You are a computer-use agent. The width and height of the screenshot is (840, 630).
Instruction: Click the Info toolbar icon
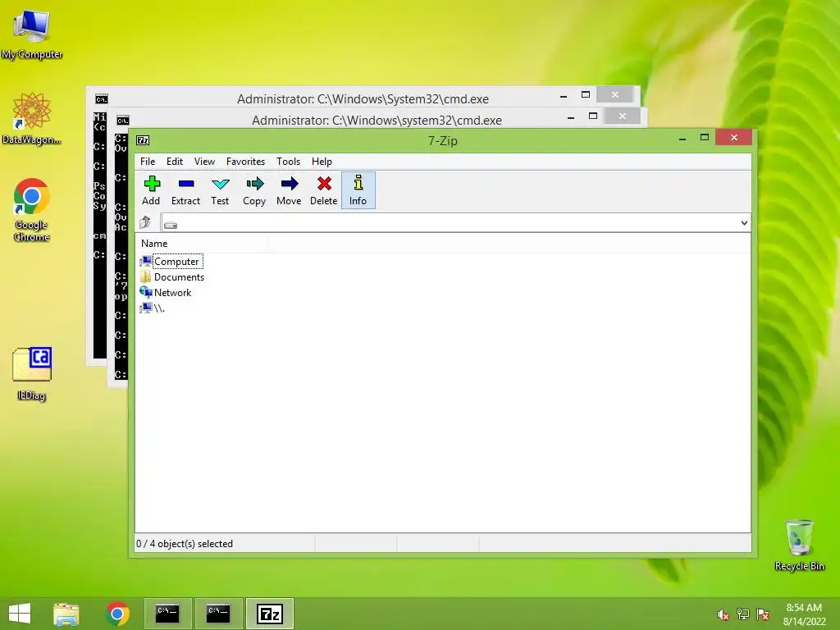click(358, 190)
